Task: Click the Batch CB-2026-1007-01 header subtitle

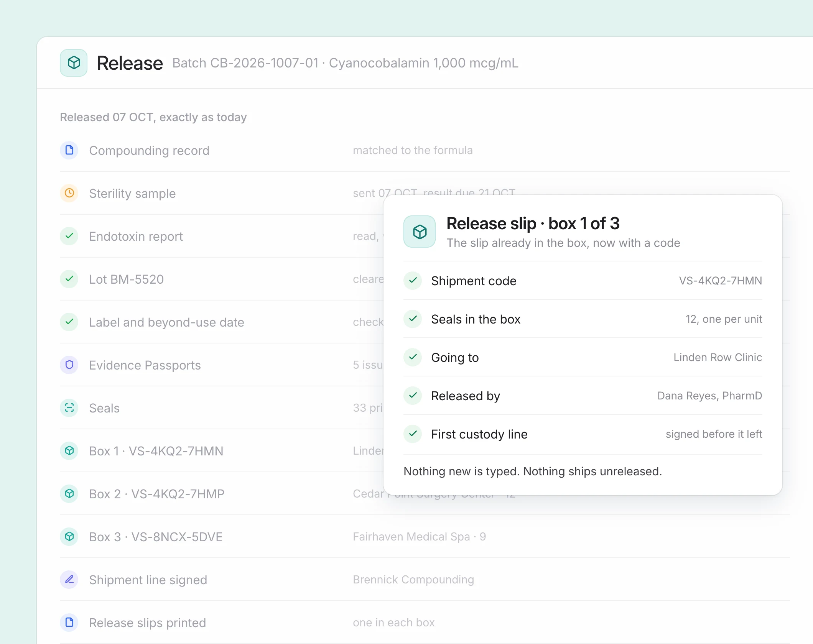Action: 345,63
